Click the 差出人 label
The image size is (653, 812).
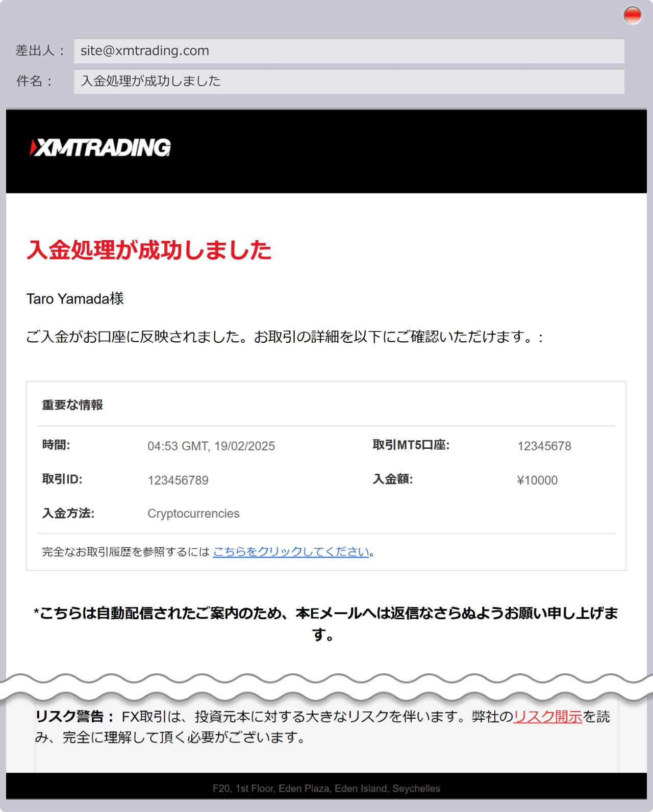[x=40, y=50]
